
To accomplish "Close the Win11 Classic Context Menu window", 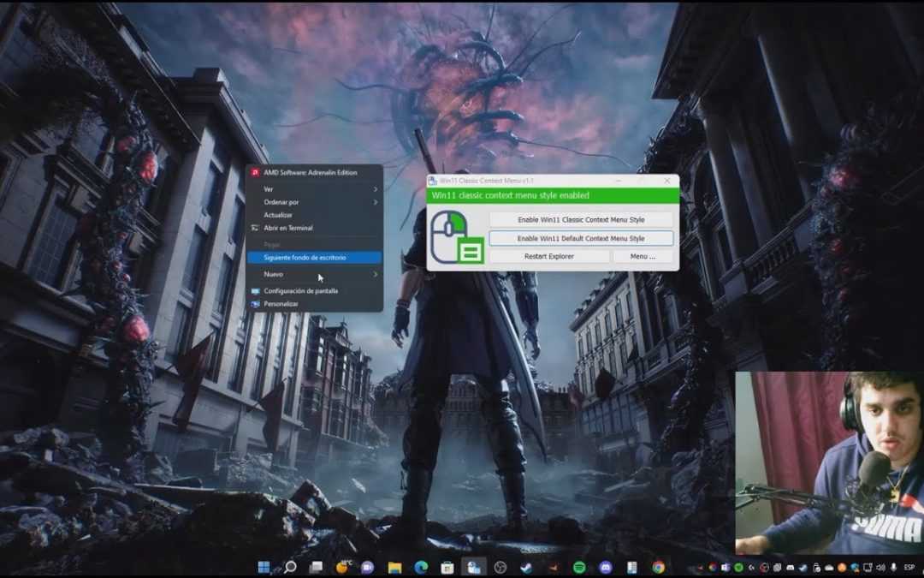I will pyautogui.click(x=667, y=181).
